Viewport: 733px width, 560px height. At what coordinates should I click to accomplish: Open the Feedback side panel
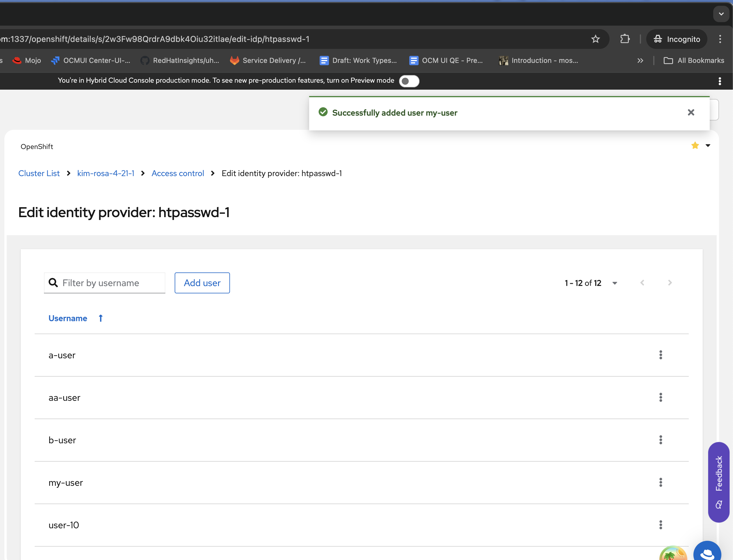click(x=719, y=482)
